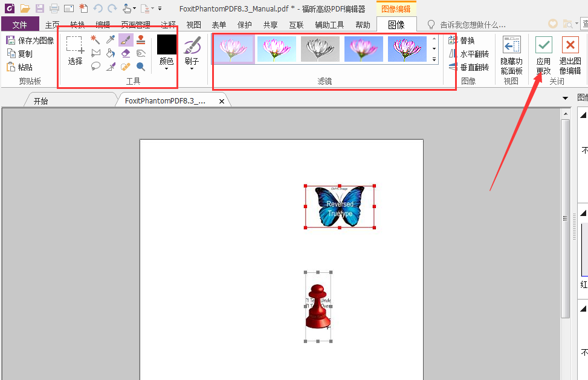Screen dimensions: 588x380
Task: Click the lightbulb tell-me icon
Action: click(431, 25)
